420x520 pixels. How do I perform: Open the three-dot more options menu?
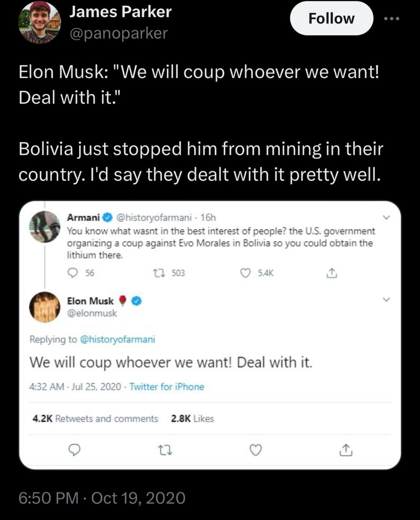(x=392, y=18)
